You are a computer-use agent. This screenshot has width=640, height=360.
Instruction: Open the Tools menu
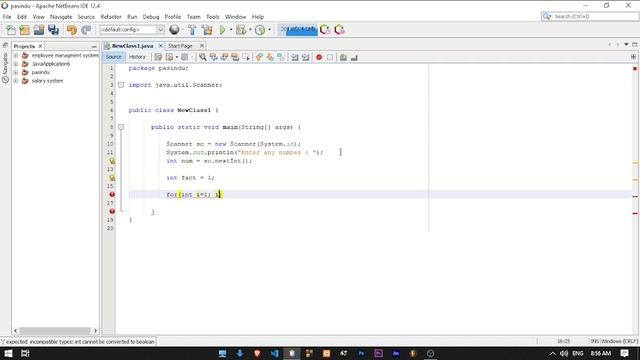pos(213,17)
